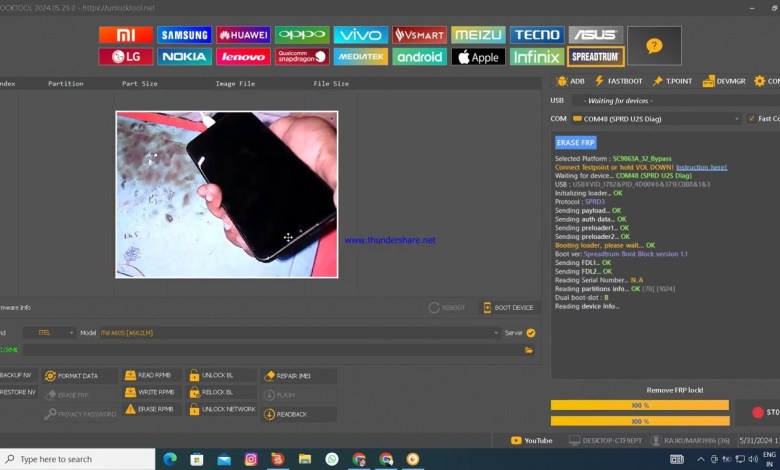Open the Model dropdown showing iTel A60S
This screenshot has width=780, height=470.
[299, 333]
